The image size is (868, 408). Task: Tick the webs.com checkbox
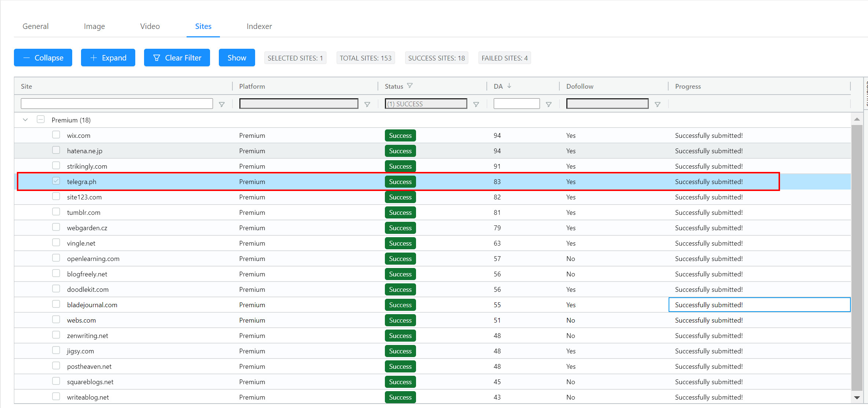coord(56,320)
